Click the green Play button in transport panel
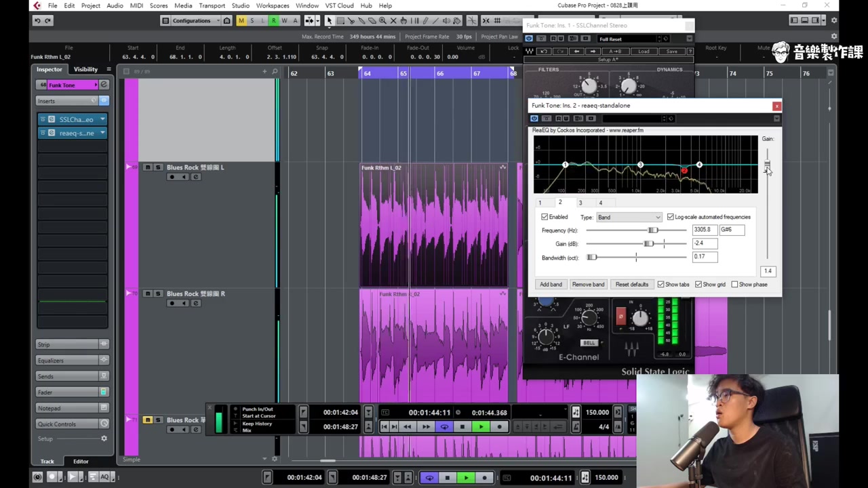The height and width of the screenshot is (488, 868). [x=481, y=426]
